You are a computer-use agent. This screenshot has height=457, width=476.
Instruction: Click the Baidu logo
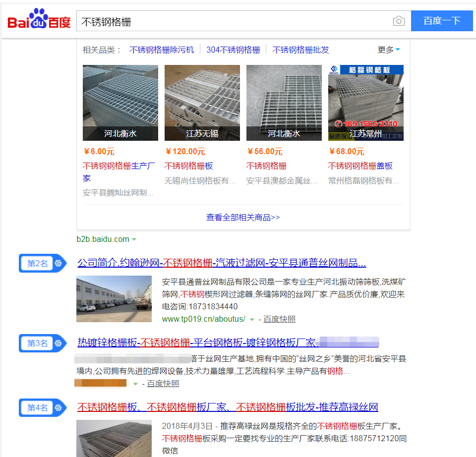(x=39, y=19)
